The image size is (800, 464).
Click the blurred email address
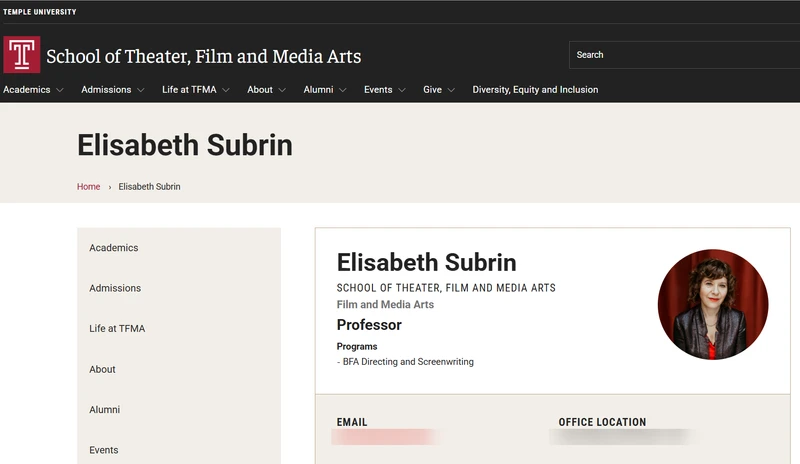(385, 437)
